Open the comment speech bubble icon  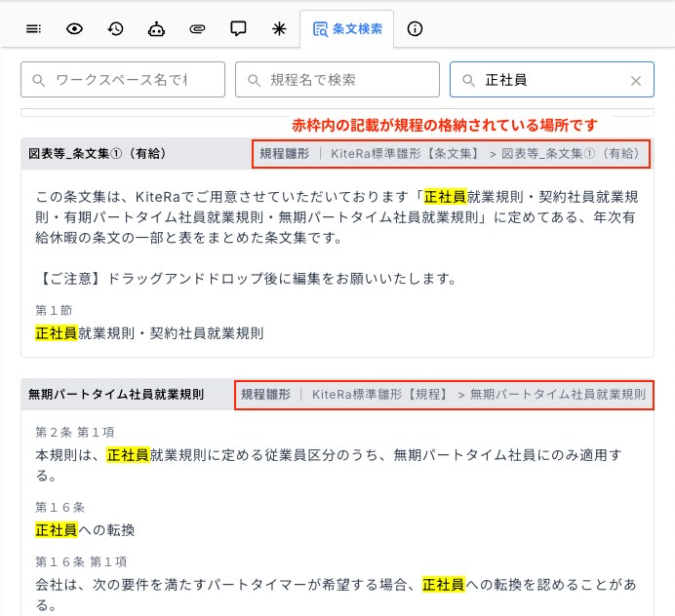238,29
